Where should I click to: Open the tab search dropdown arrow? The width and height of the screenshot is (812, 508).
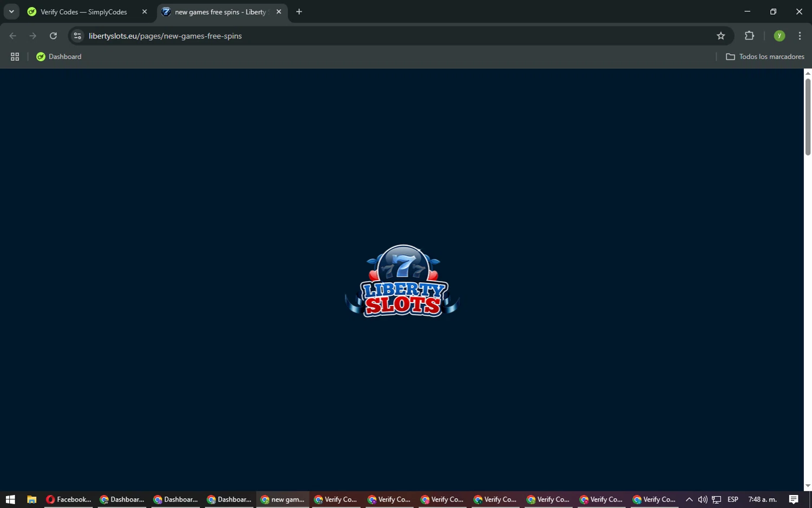(11, 11)
